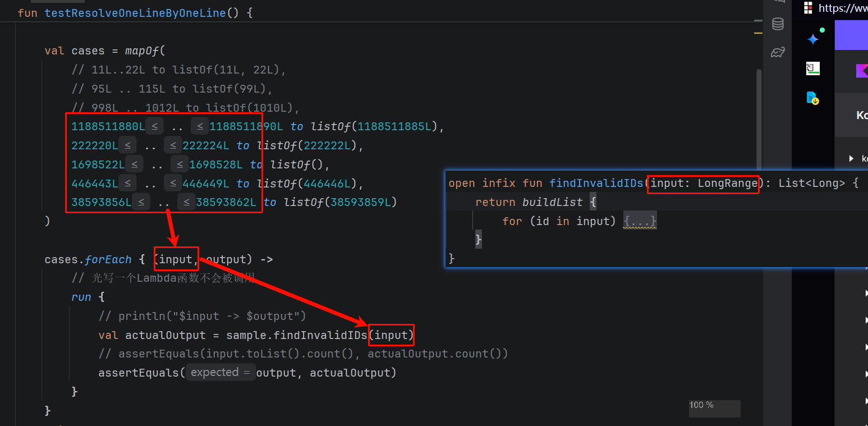Click the mapOf function call
The width and height of the screenshot is (868, 426).
click(142, 51)
